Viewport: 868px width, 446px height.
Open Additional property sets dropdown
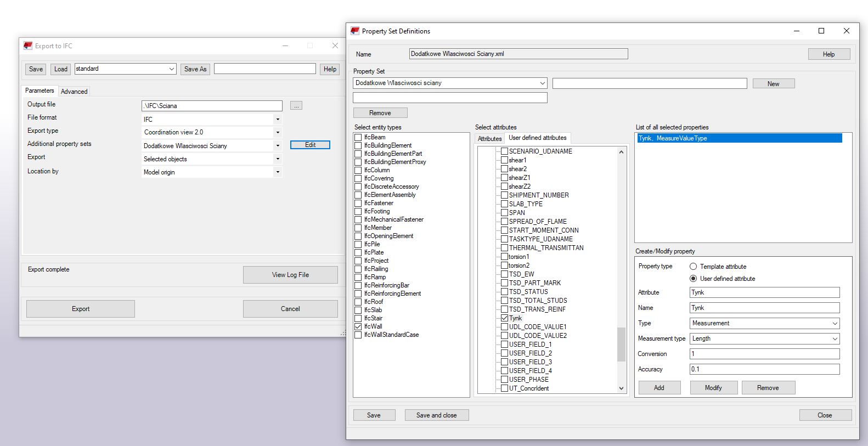point(278,145)
